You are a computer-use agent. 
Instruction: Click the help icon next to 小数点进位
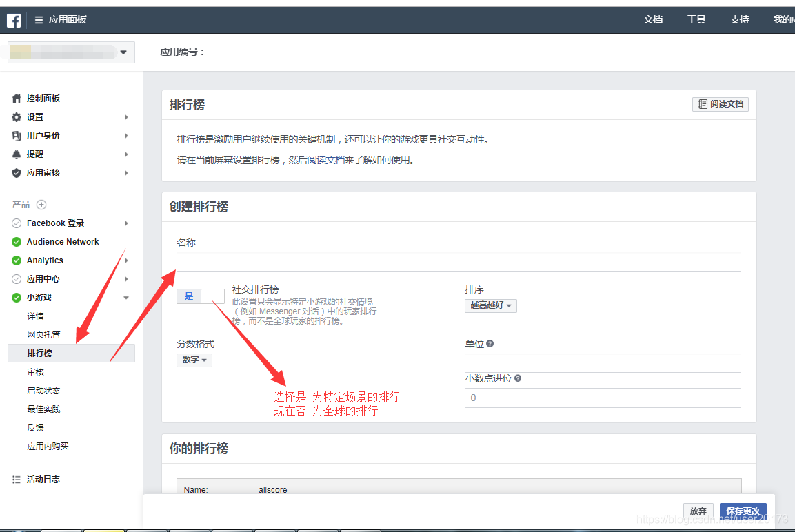coord(518,378)
